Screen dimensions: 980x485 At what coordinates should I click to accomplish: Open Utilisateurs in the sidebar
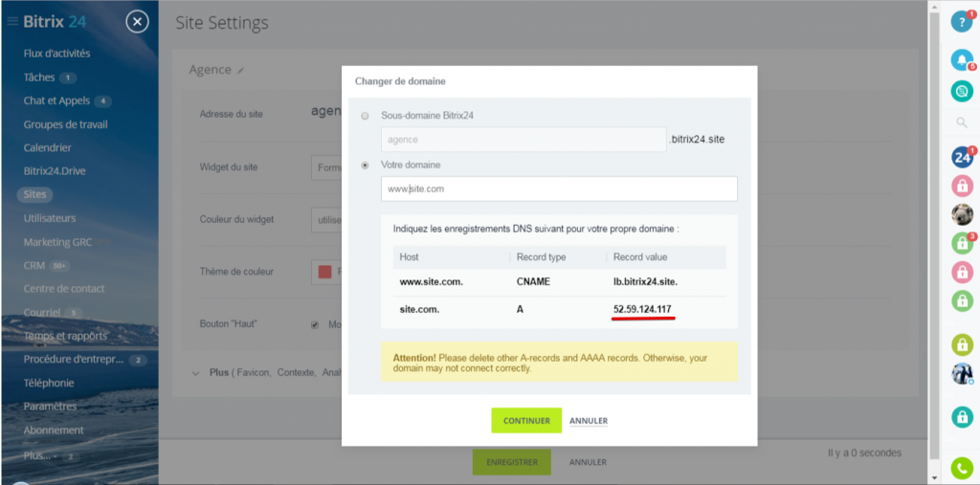click(x=50, y=218)
